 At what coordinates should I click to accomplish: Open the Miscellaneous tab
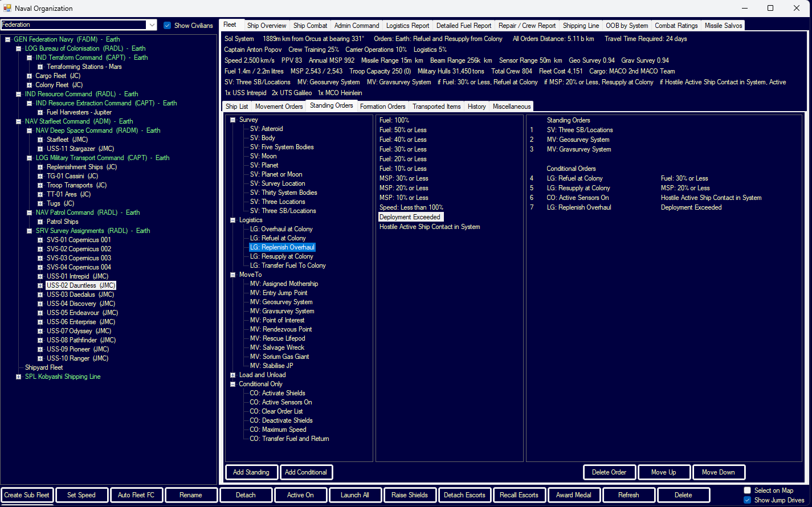tap(512, 107)
